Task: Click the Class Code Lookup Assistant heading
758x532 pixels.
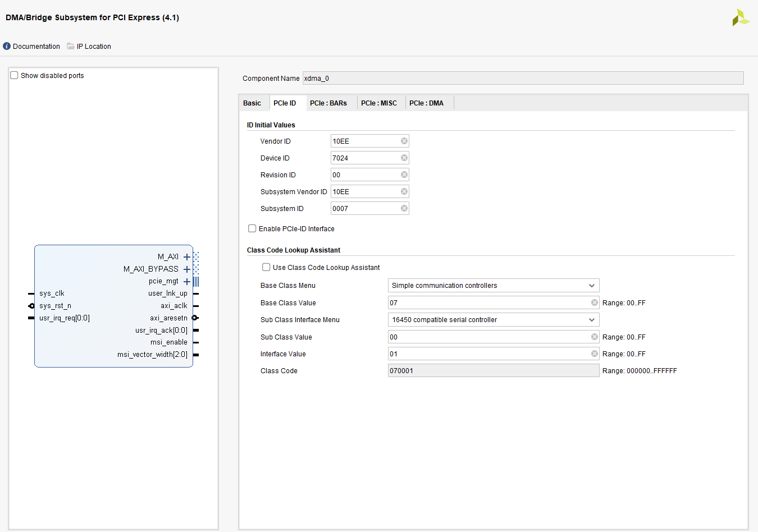Action: coord(294,250)
